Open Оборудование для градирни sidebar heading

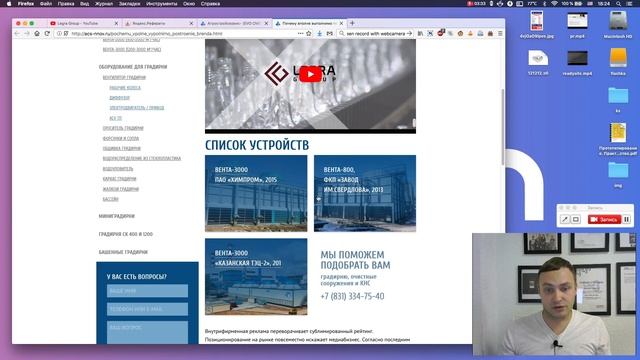coord(133,67)
